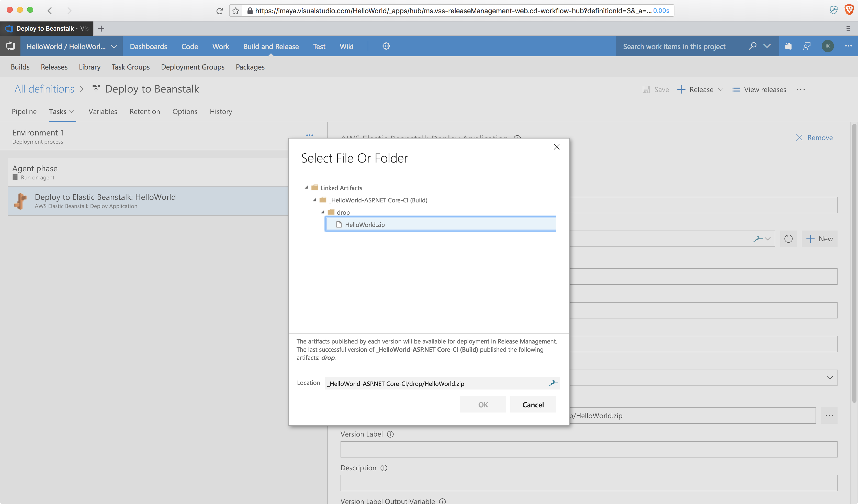
Task: Collapse the Linked Artifacts tree node
Action: pos(307,188)
